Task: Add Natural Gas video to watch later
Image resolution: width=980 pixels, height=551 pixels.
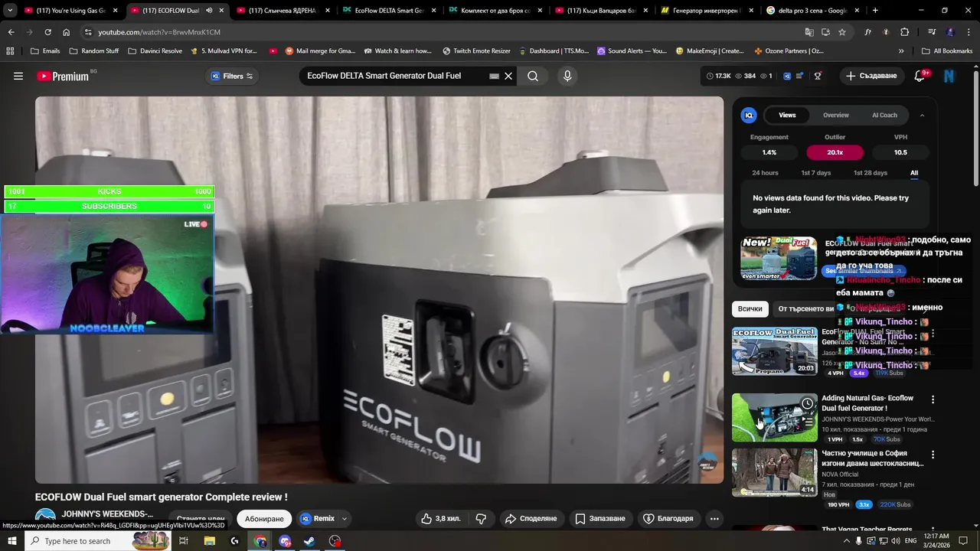Action: tap(807, 403)
